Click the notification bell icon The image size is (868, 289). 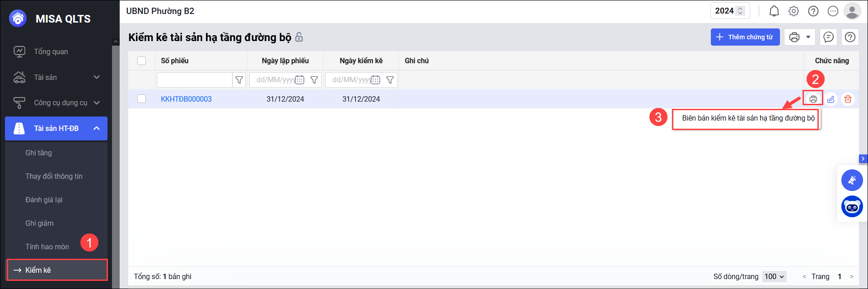tap(774, 11)
